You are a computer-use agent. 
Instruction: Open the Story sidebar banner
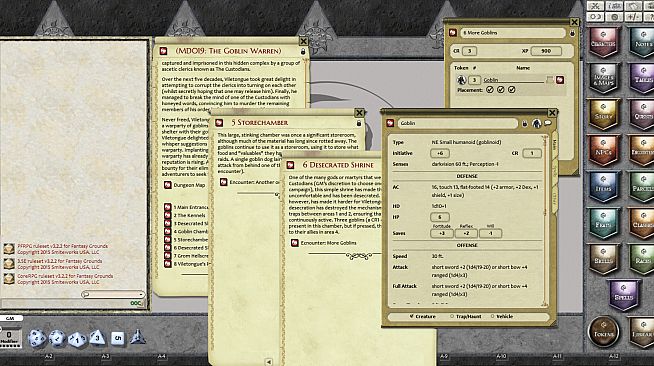603,115
